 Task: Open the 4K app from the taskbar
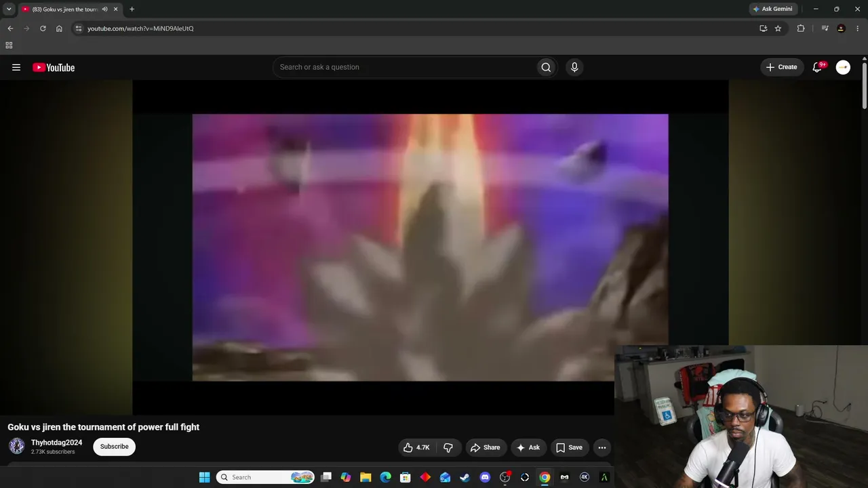pyautogui.click(x=585, y=477)
